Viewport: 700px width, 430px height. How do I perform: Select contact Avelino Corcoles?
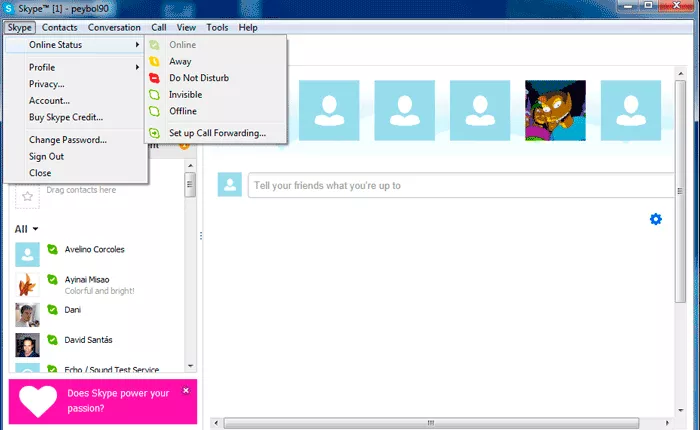98,255
